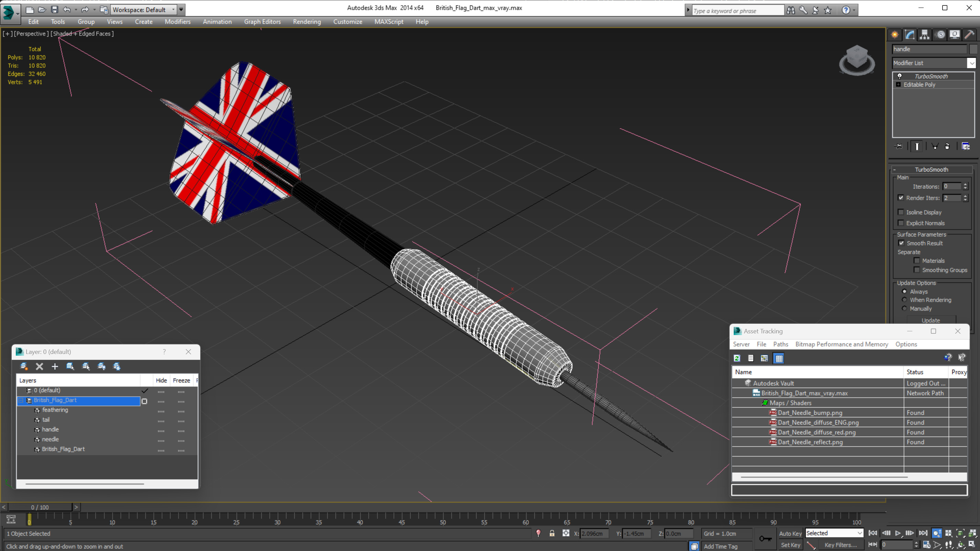Click Create New Layer icon in Layer dialog
Screen dimensions: 980x551
pos(24,366)
